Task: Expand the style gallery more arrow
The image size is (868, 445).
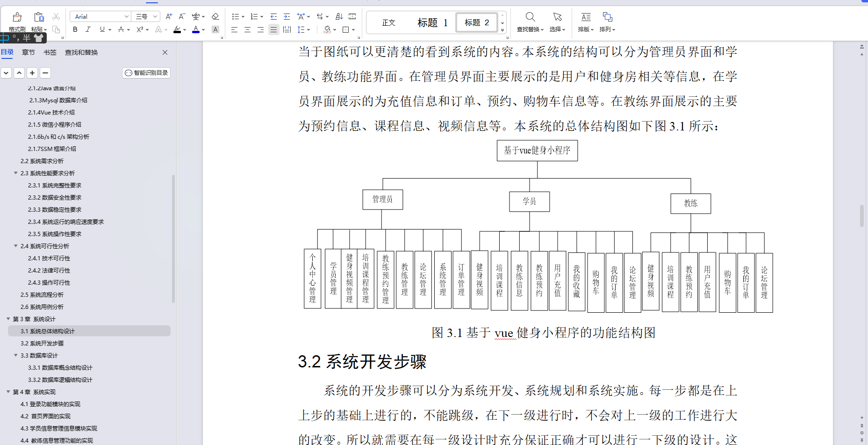Action: coord(502,30)
